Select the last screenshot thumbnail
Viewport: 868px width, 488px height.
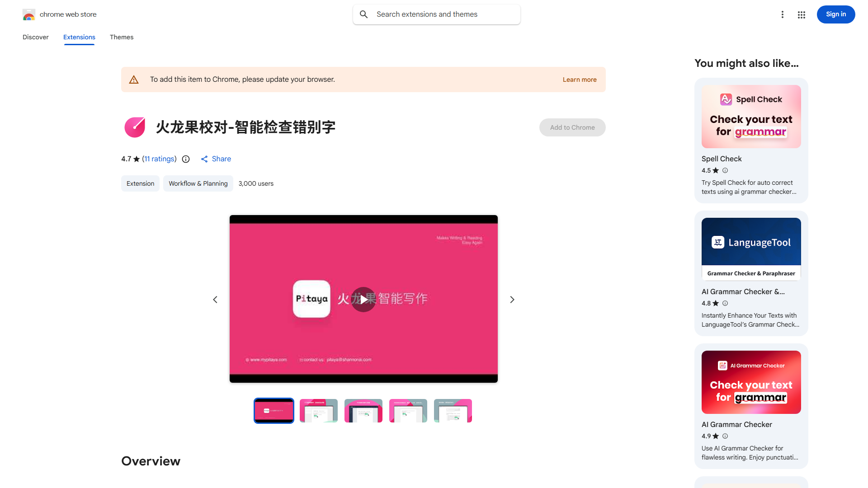pos(453,411)
